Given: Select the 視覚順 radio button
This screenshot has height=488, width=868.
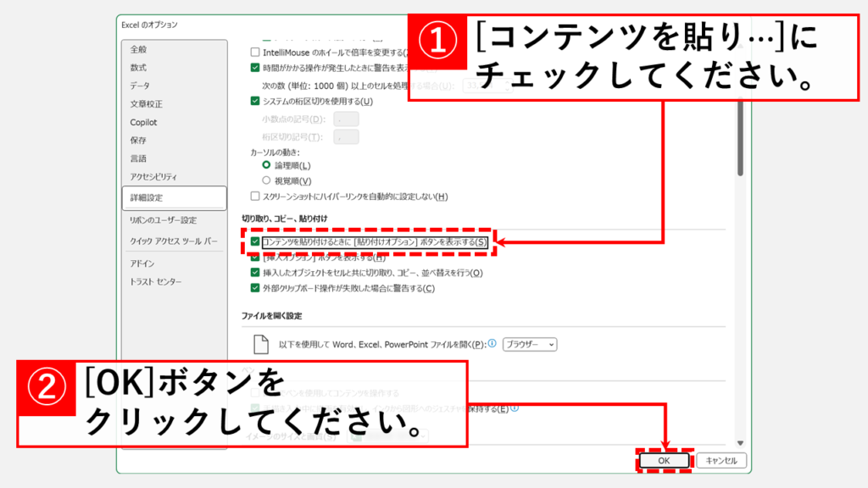Looking at the screenshot, I should tap(266, 180).
